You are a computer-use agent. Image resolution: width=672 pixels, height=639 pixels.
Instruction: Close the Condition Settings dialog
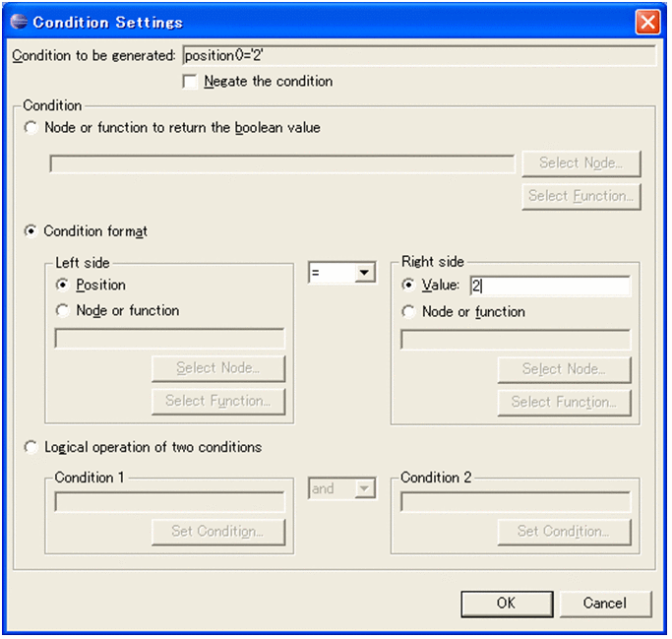(646, 22)
